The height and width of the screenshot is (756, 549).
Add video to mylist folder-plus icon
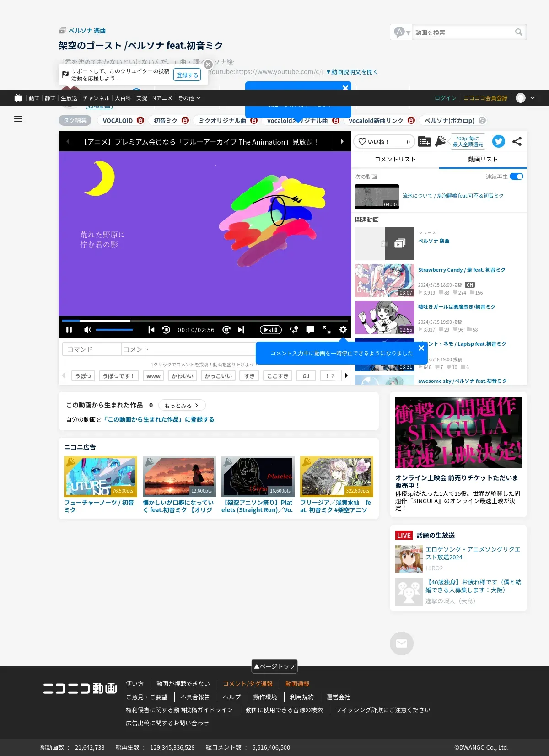point(424,142)
